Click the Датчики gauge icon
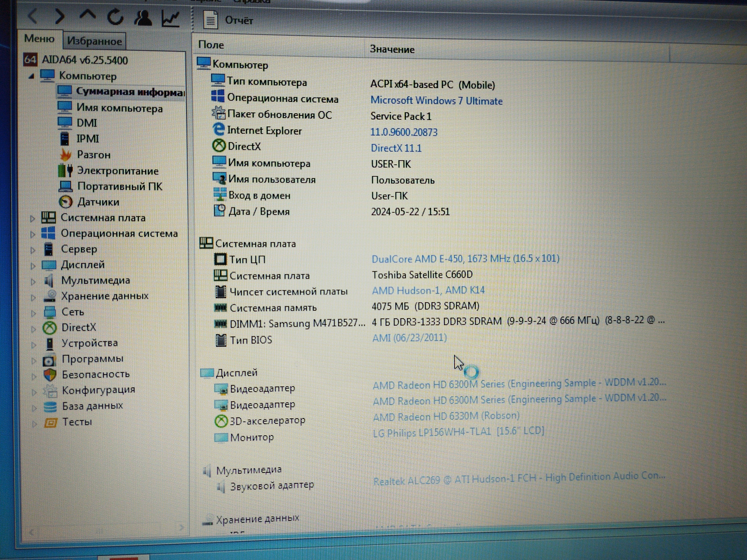Image resolution: width=747 pixels, height=560 pixels. (x=66, y=201)
